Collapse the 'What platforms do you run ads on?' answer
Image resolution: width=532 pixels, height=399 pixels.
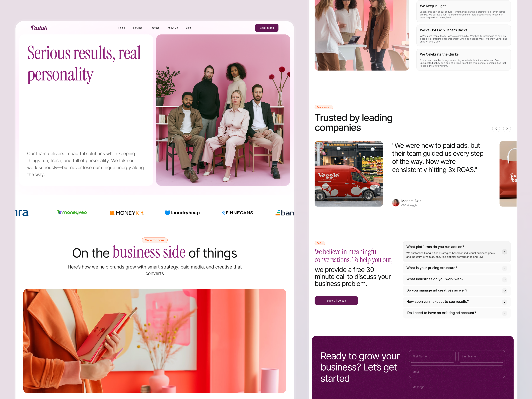coord(505,252)
